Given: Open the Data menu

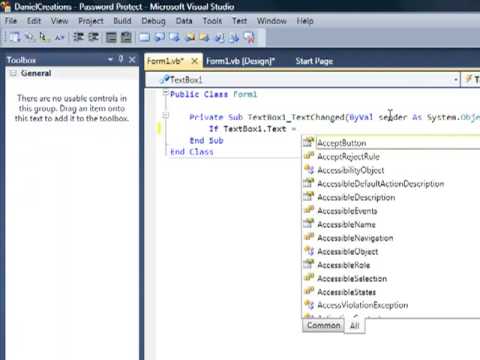Looking at the screenshot, I should click(x=184, y=21).
